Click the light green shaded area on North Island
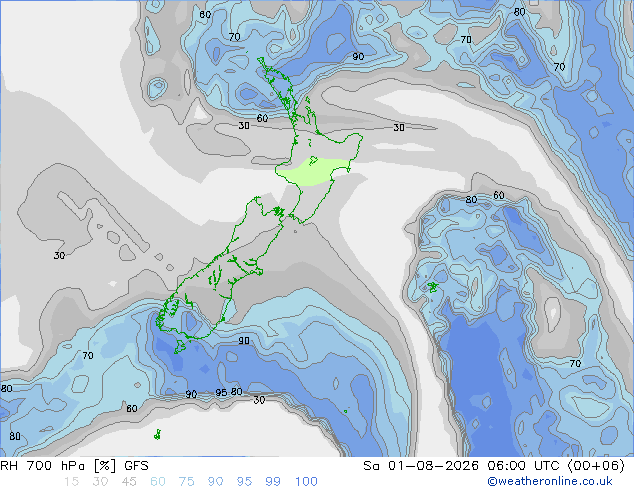This screenshot has height=490, width=634. 314,172
